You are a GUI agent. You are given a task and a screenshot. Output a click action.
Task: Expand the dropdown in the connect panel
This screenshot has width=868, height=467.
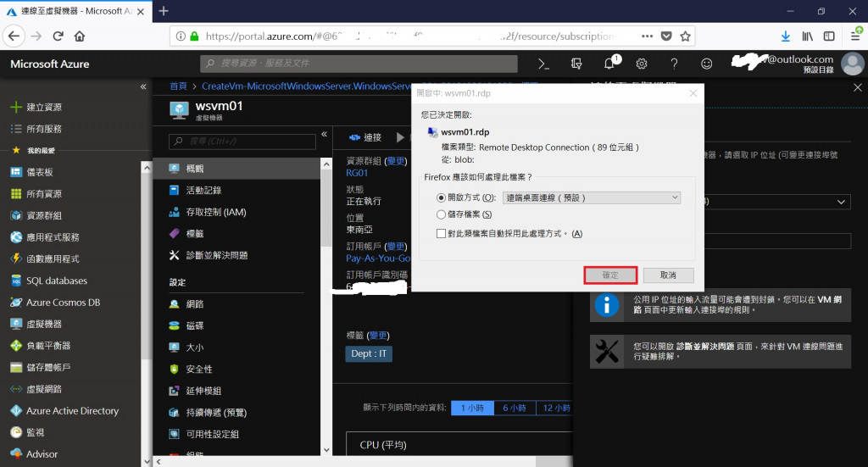coord(841,202)
